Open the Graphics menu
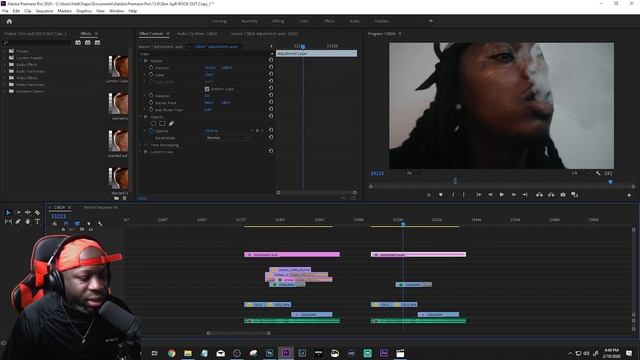Image resolution: width=640 pixels, height=360 pixels. click(x=84, y=11)
